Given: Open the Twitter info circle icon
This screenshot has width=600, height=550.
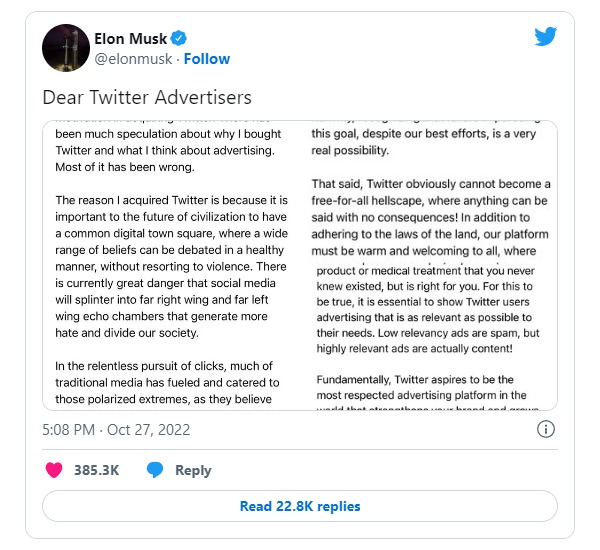Looking at the screenshot, I should click(546, 429).
